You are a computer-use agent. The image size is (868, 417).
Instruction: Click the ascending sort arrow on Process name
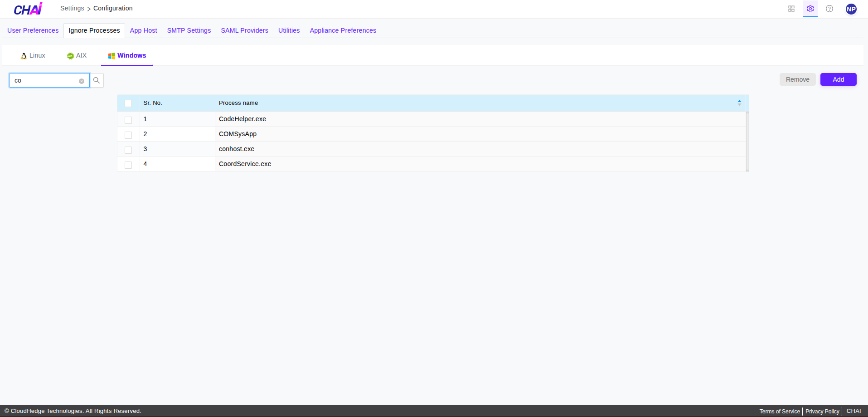pos(739,100)
